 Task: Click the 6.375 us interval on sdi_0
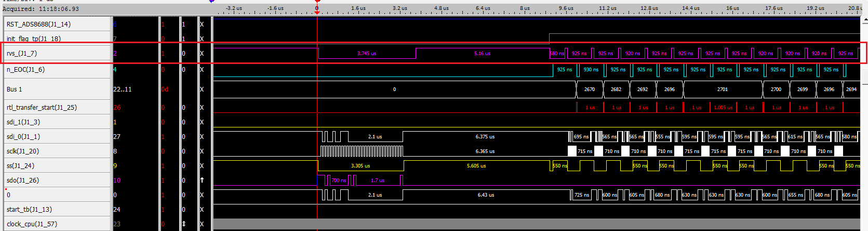point(485,136)
